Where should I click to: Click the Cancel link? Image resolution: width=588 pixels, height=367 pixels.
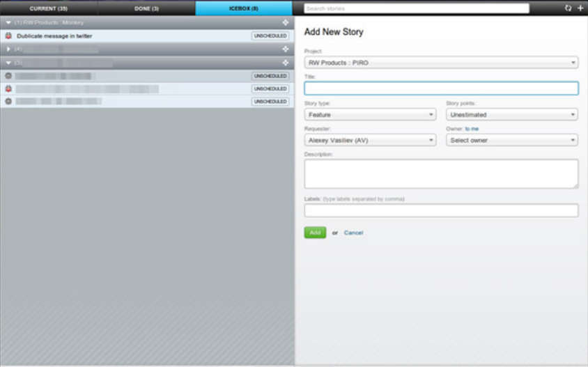[353, 233]
